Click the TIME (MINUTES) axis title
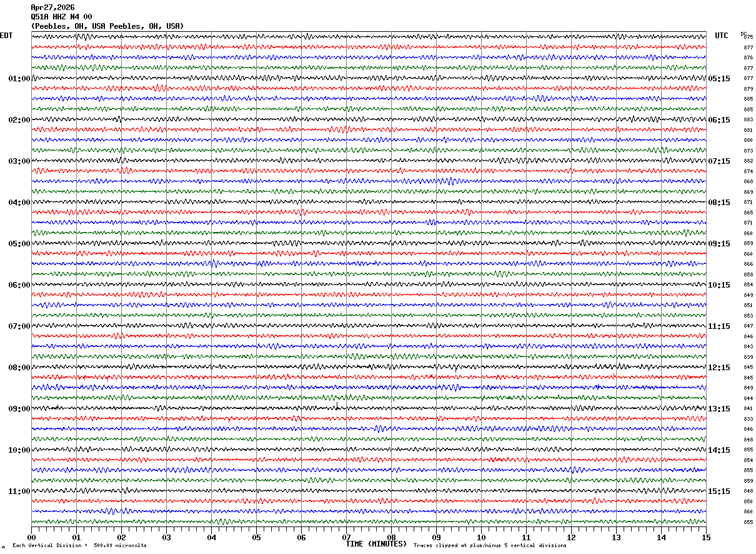 click(x=376, y=544)
